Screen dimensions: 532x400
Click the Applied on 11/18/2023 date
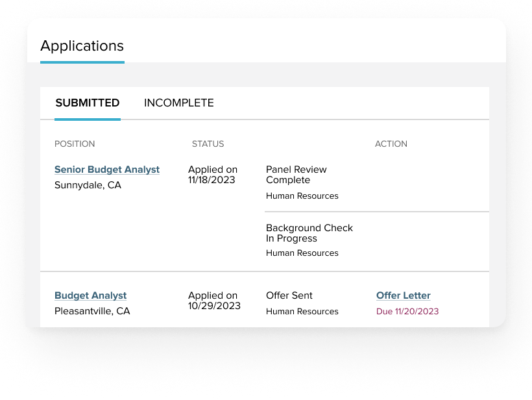coord(213,175)
